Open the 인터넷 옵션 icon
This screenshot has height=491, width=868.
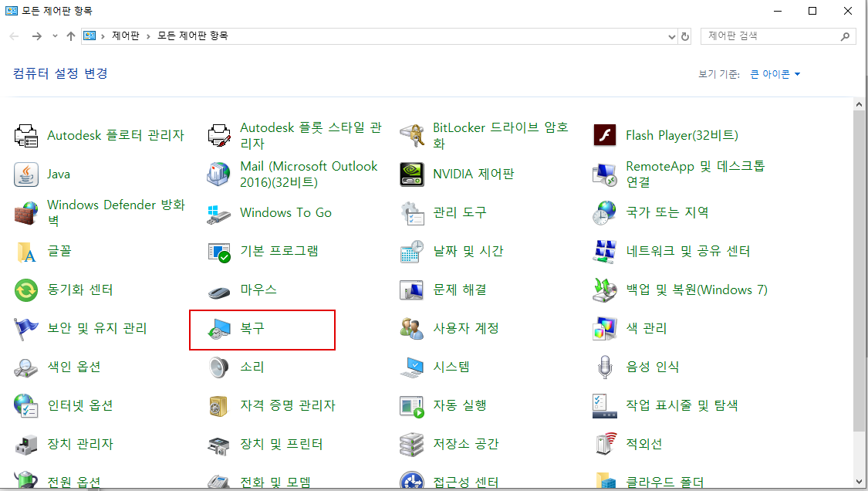[26, 405]
